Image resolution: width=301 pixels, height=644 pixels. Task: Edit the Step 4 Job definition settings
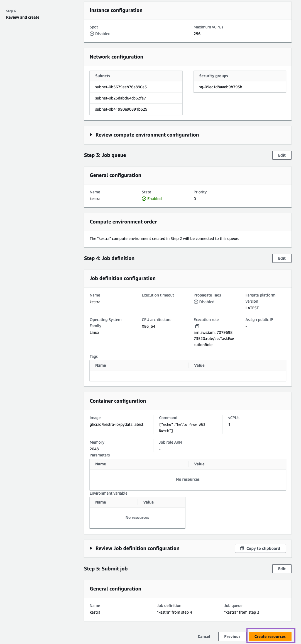pyautogui.click(x=282, y=258)
